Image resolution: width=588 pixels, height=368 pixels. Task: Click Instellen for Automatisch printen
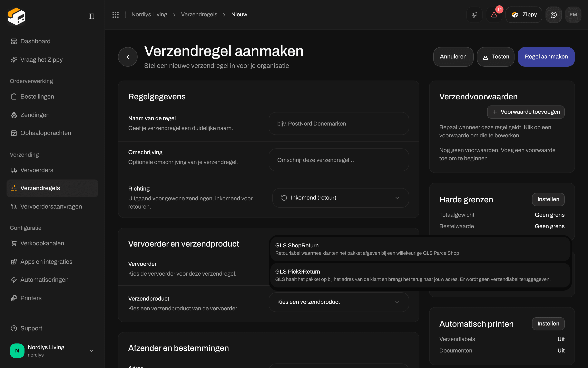(x=548, y=324)
